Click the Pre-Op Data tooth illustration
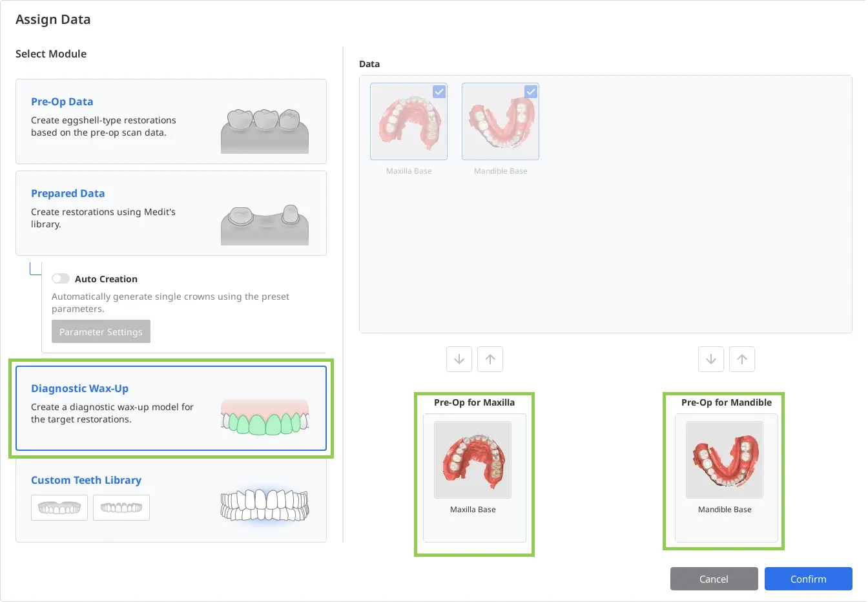868x602 pixels. click(x=265, y=130)
